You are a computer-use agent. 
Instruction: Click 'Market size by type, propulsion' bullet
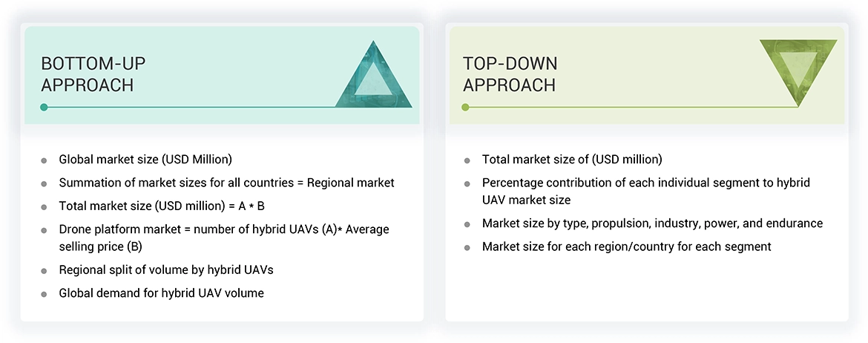pyautogui.click(x=652, y=223)
